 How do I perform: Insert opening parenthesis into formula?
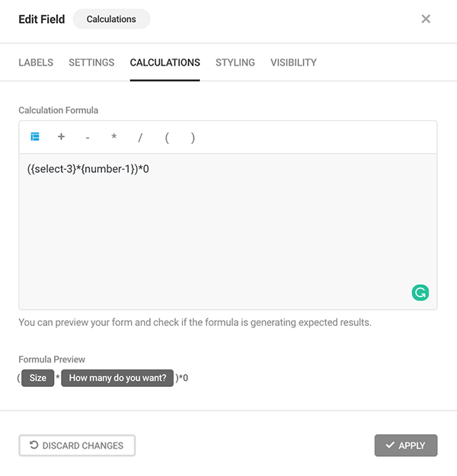(166, 138)
